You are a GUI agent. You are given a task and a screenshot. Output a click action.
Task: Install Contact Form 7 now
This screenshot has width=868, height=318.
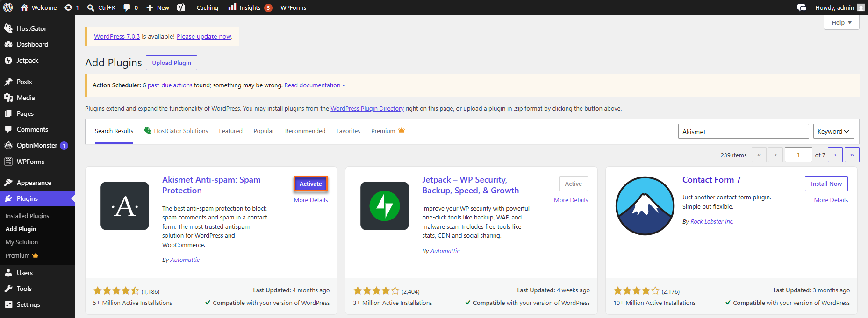pos(826,184)
